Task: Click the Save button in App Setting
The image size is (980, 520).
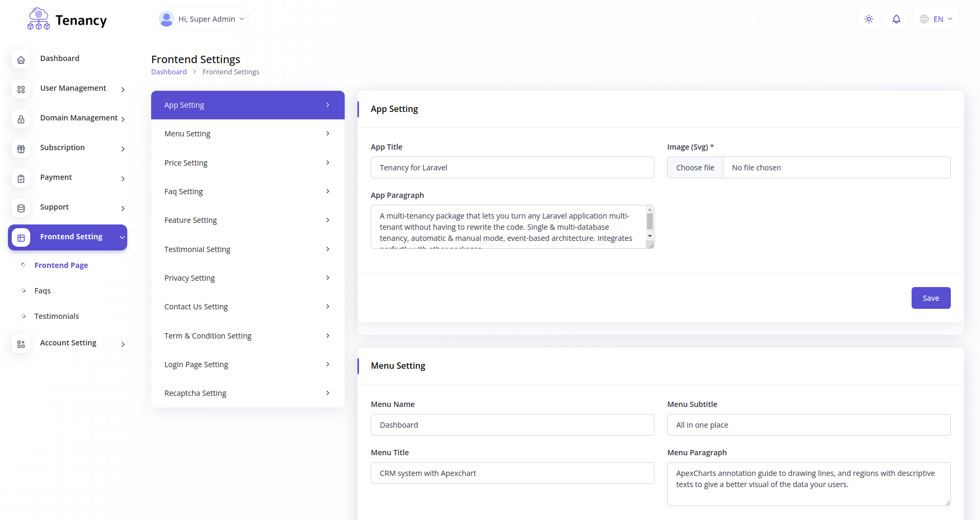Action: point(931,298)
